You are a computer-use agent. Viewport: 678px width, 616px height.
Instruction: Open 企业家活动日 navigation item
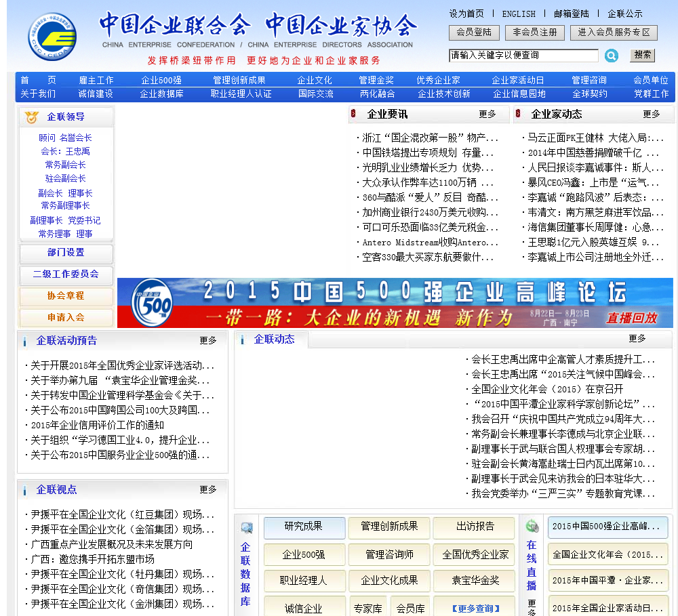(517, 80)
